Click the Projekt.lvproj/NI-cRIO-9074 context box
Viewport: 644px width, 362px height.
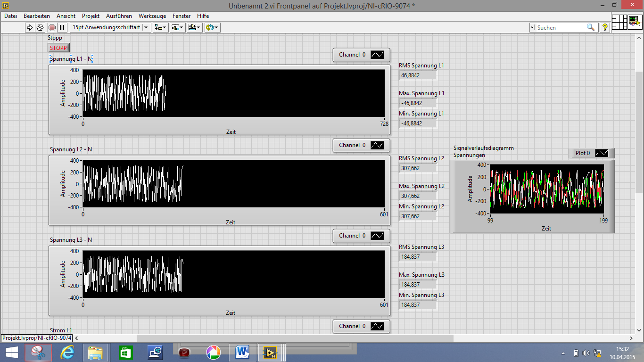pyautogui.click(x=37, y=338)
